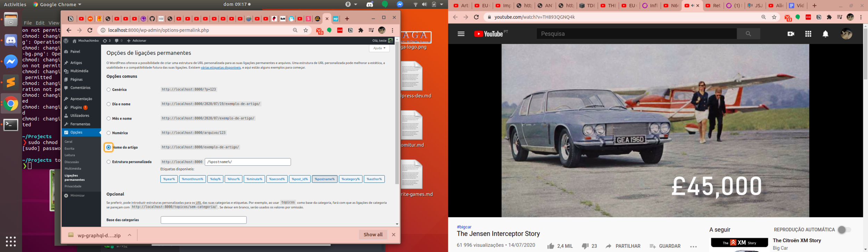Open the Plugins sidebar menu item
Image resolution: width=868 pixels, height=252 pixels.
click(x=76, y=108)
